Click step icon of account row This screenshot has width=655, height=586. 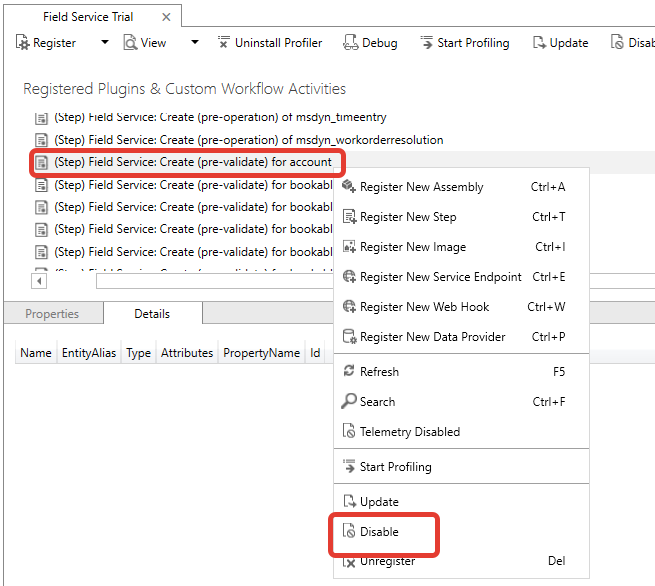pos(41,162)
